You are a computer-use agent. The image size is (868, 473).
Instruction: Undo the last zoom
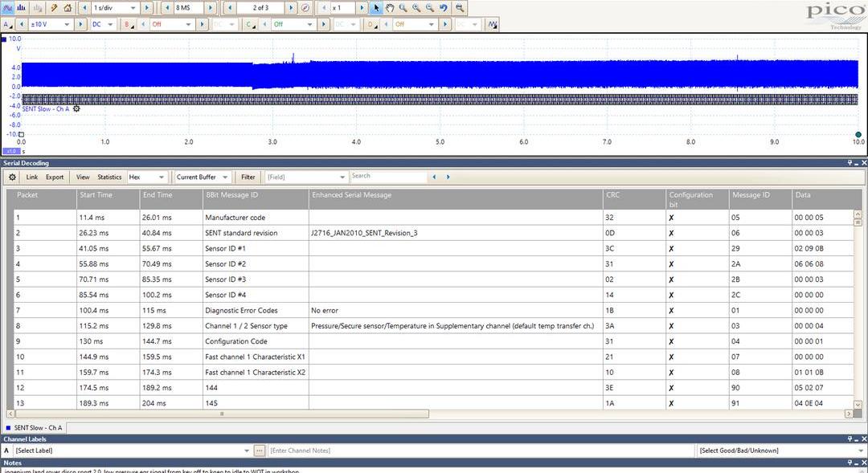click(444, 8)
